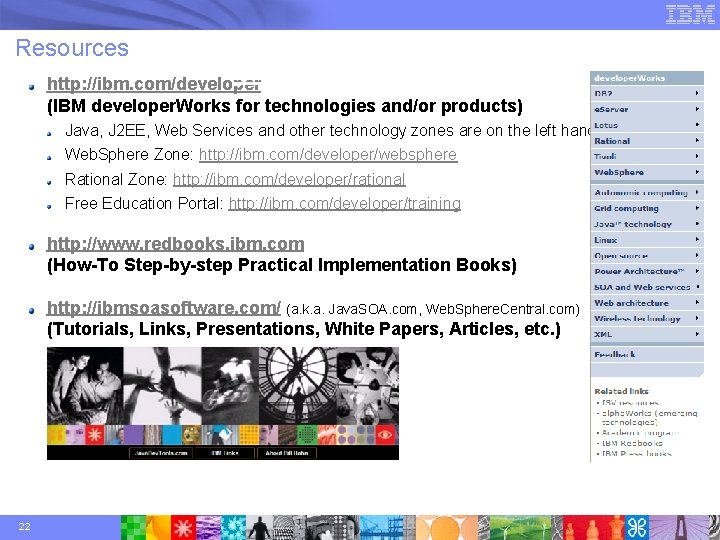Expand the eServer menu arrow
Viewport: 720px width, 540px height.
click(697, 109)
